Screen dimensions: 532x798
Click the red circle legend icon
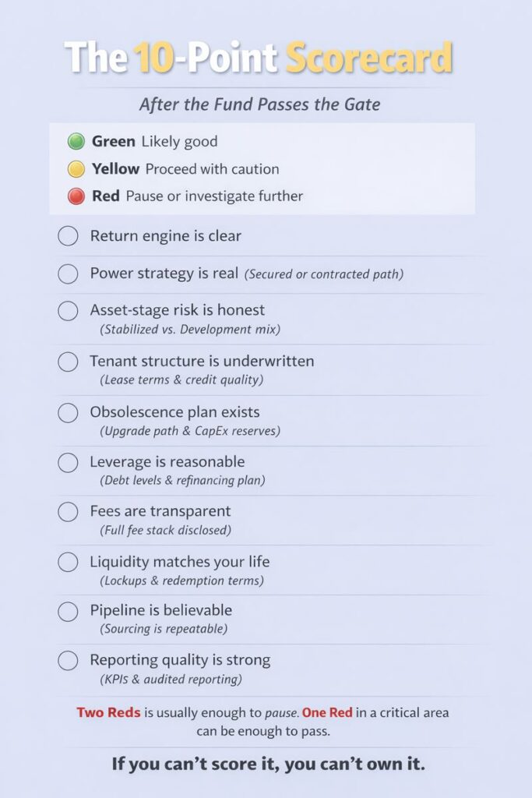click(x=76, y=196)
